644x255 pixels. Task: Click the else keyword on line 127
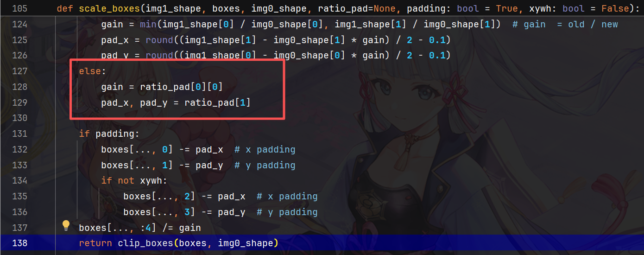(x=90, y=71)
